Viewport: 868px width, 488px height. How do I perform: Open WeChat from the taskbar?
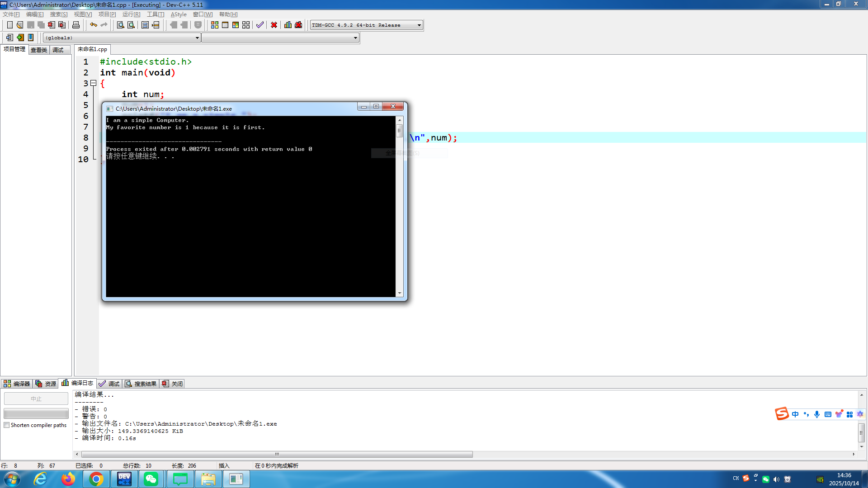pos(151,479)
